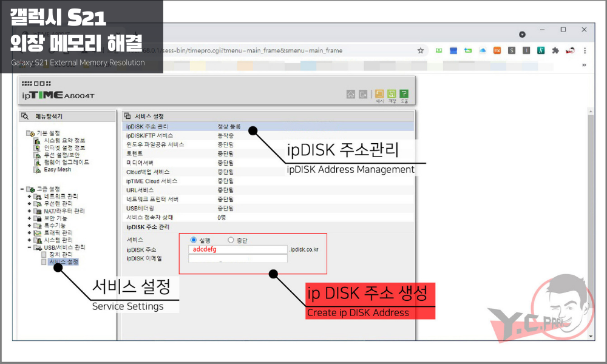This screenshot has height=364, width=607.
Task: Select the ipDISK 주소 관리 row
Action: [268, 127]
